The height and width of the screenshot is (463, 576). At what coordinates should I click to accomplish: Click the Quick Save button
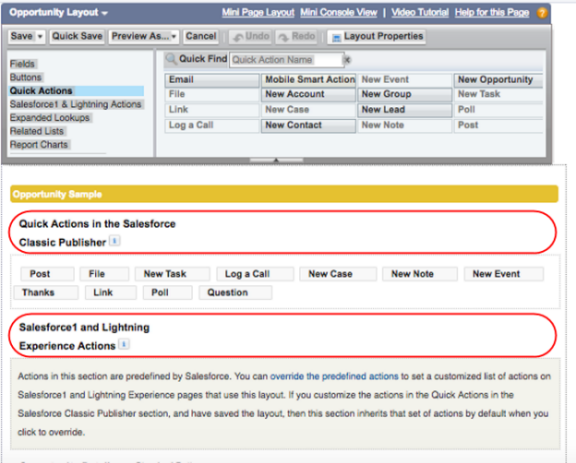77,36
